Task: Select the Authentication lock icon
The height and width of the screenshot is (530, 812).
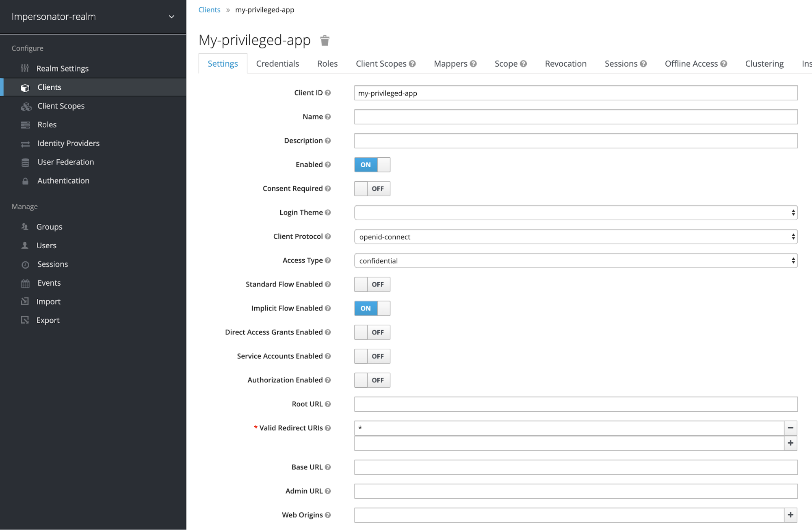Action: pyautogui.click(x=25, y=180)
